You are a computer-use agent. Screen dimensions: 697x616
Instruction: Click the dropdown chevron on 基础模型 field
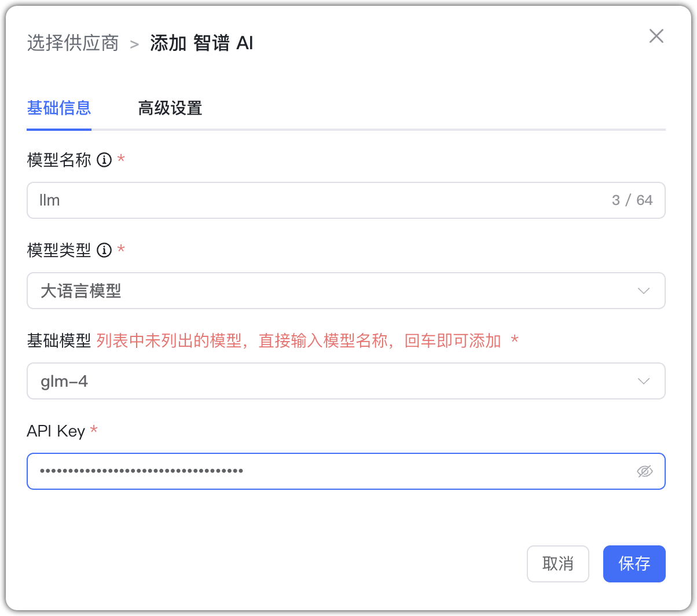pos(644,381)
